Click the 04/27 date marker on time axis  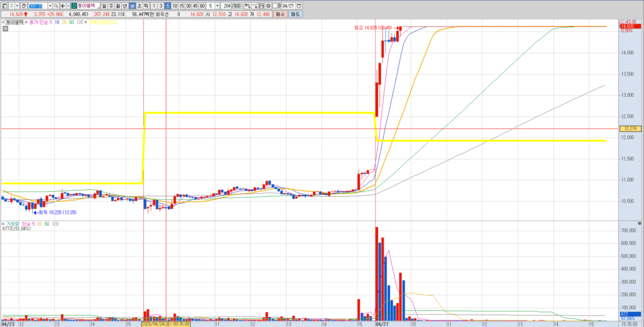coord(382,324)
